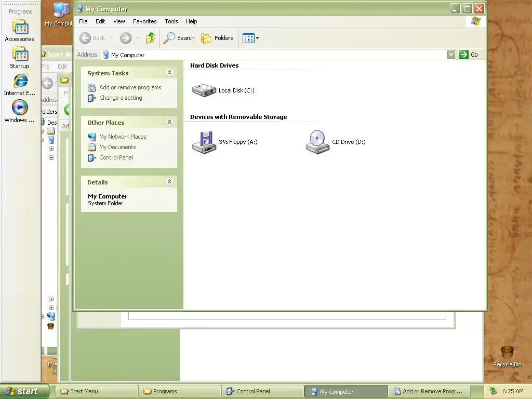Open the Favorites menu
The width and height of the screenshot is (532, 399).
tap(144, 21)
